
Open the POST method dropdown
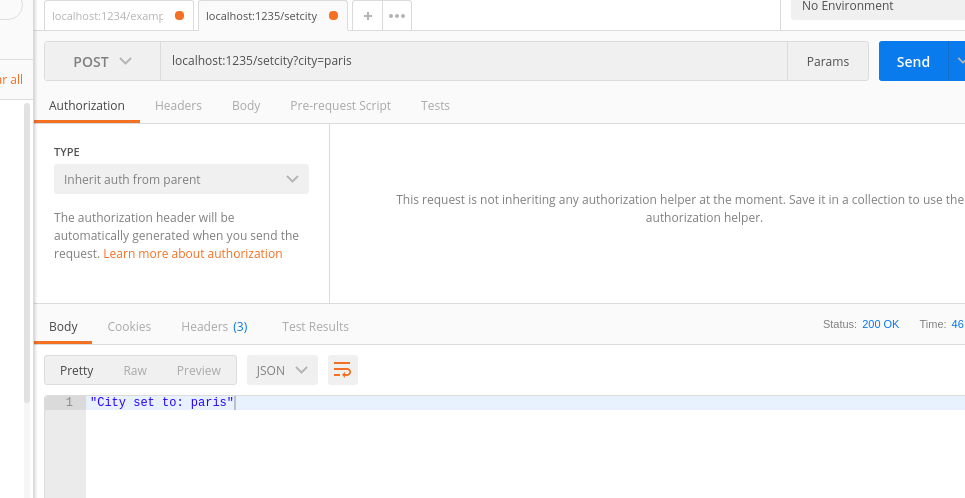102,62
